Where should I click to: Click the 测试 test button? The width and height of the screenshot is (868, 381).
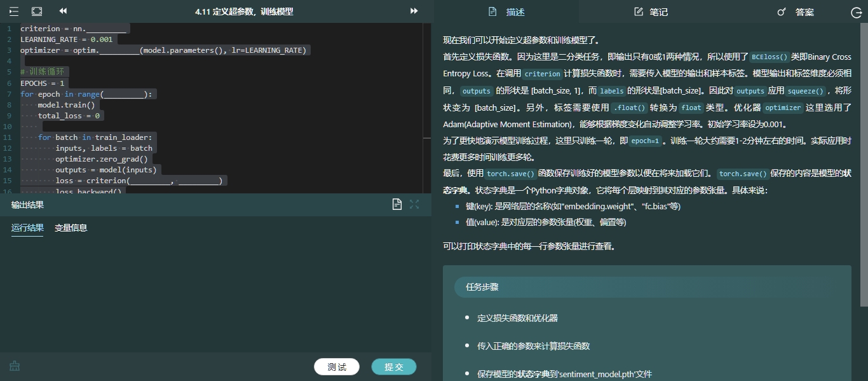[x=337, y=367]
